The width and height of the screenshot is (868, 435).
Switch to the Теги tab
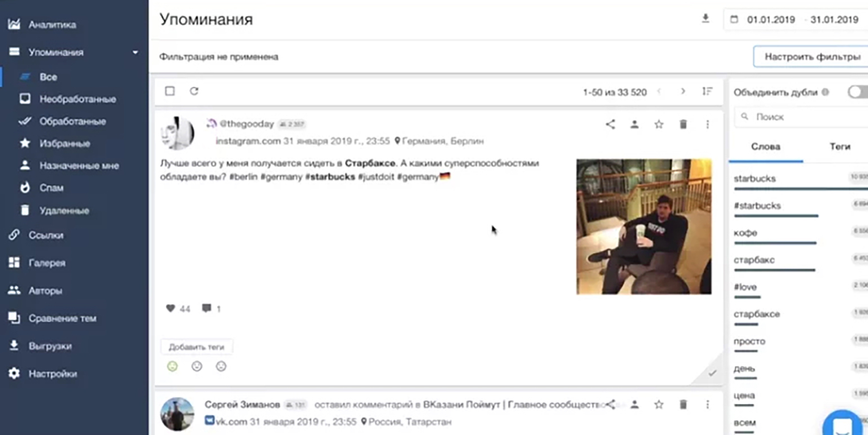click(840, 146)
